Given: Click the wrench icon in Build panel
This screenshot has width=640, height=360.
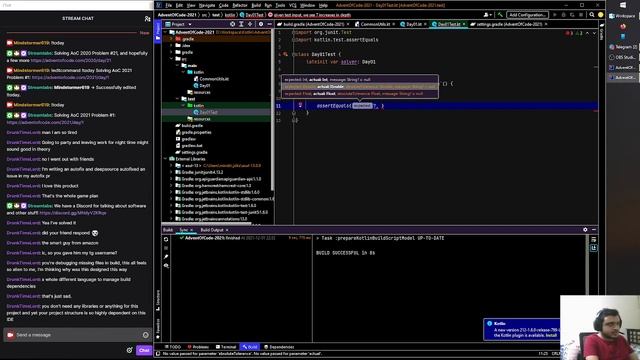Looking at the screenshot, I should coord(166,257).
